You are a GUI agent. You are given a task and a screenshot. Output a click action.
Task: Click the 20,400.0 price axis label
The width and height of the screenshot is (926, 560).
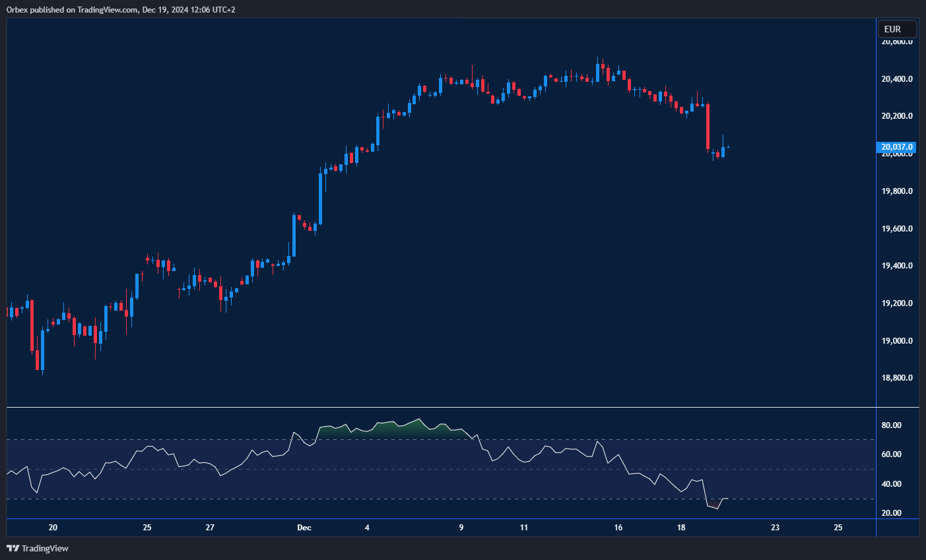pyautogui.click(x=897, y=79)
